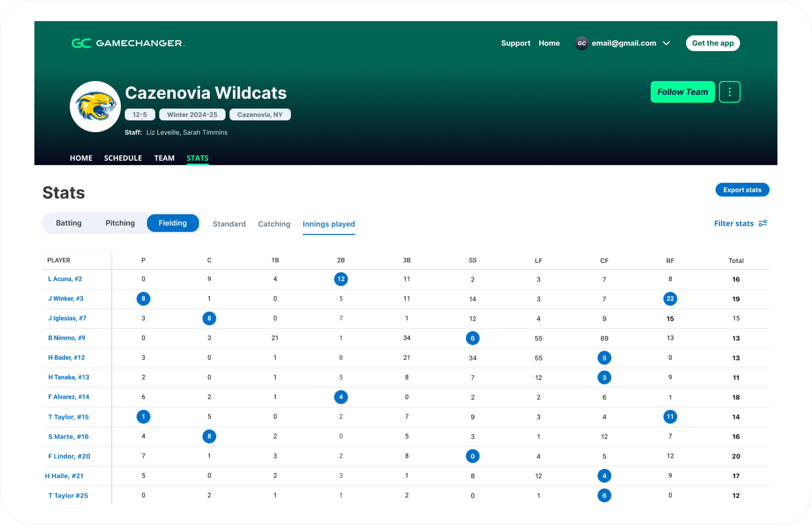The image size is (812, 525).
Task: Switch to Pitching stats
Action: [120, 223]
